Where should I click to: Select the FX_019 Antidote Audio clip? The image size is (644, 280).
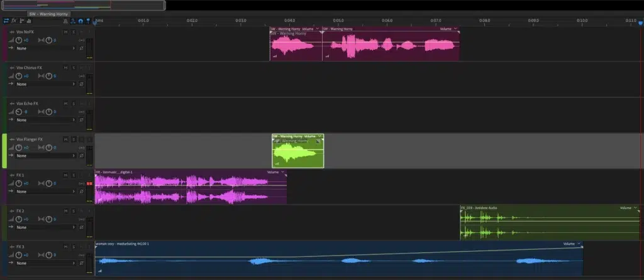tap(550, 223)
